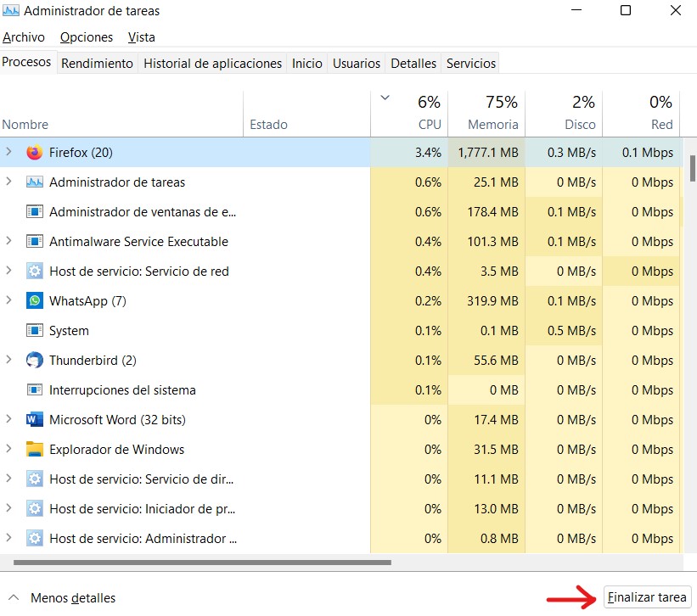Expand the Thunderbird process group
This screenshot has height=616, width=697.
9,361
